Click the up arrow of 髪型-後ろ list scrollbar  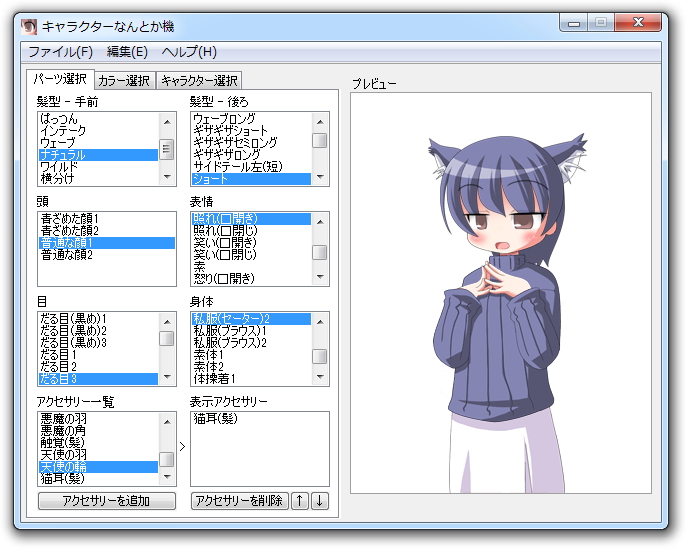click(x=320, y=122)
